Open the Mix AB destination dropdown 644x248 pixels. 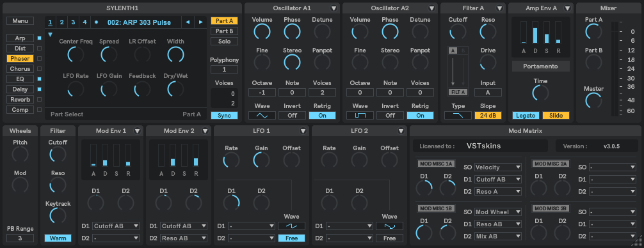click(498, 236)
